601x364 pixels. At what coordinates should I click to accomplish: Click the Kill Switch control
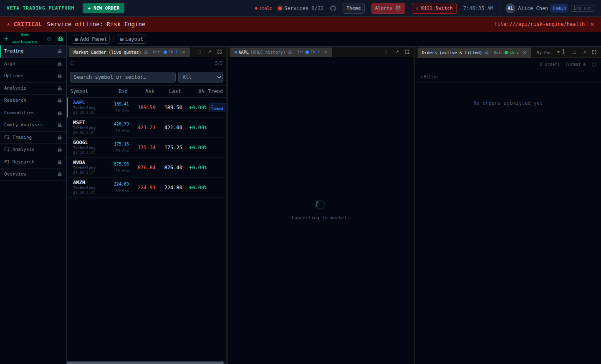pyautogui.click(x=434, y=8)
